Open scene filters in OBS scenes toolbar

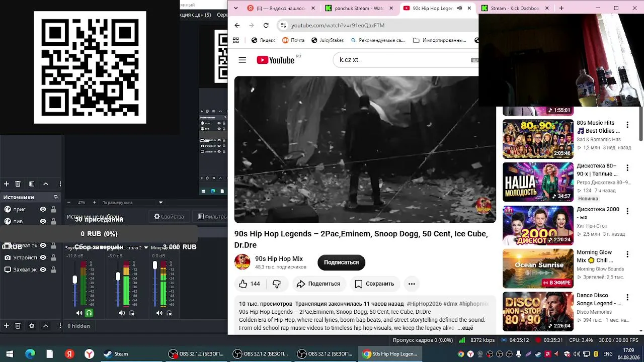[32, 184]
